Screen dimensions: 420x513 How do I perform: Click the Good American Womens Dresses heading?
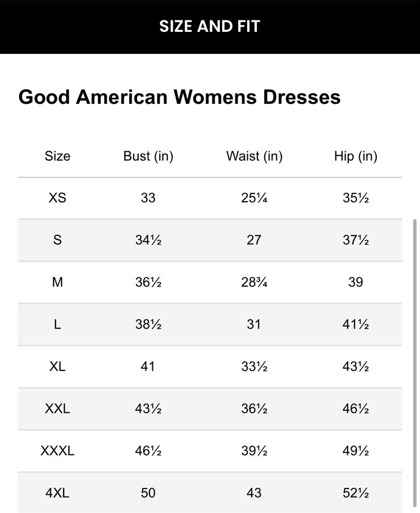pos(180,97)
